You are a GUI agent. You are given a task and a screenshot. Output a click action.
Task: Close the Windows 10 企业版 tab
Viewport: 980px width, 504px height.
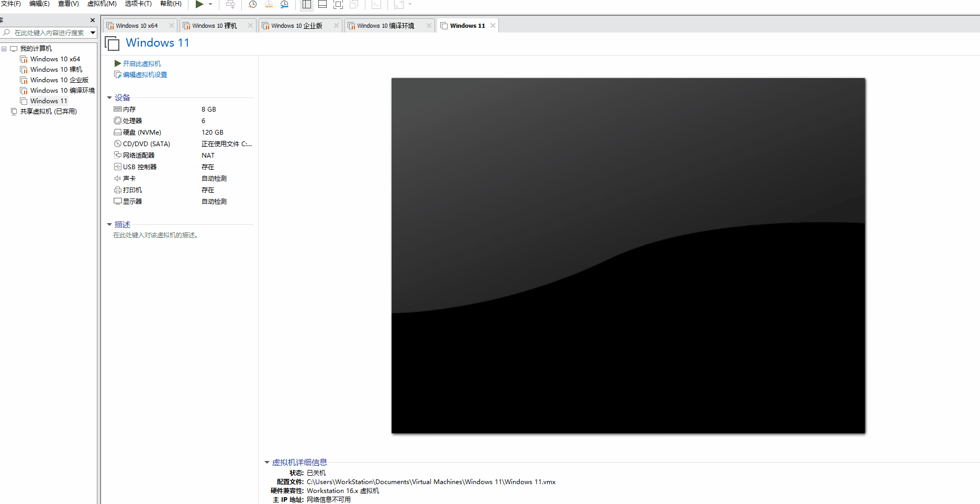coord(336,26)
